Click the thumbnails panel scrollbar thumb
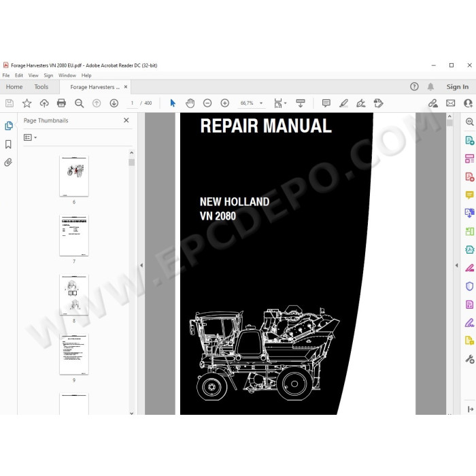Image resolution: width=476 pixels, height=476 pixels. pyautogui.click(x=131, y=163)
